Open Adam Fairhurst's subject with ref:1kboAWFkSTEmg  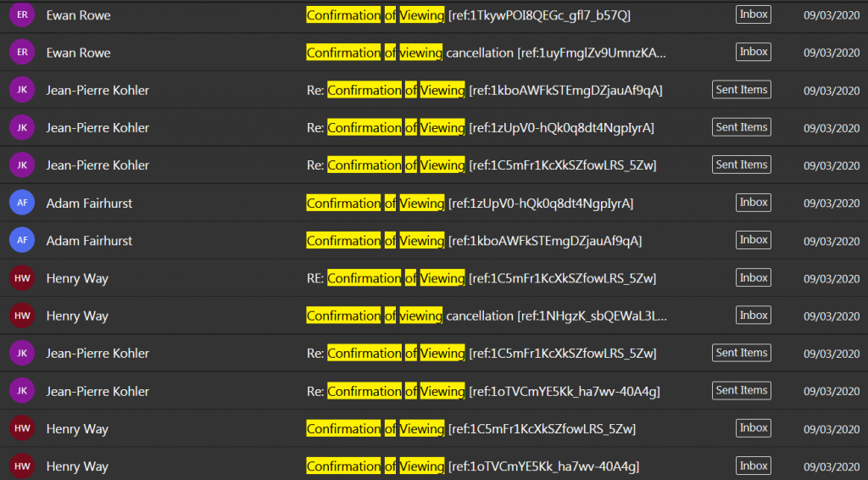click(474, 241)
